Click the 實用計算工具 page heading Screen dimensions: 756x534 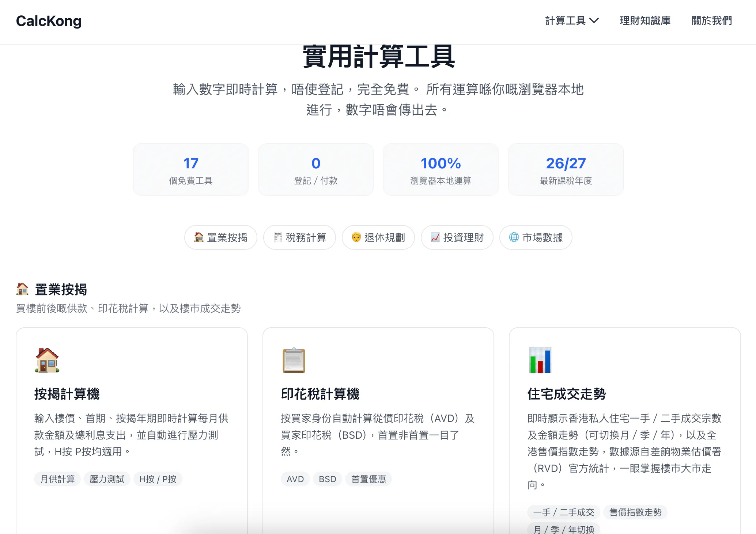378,57
